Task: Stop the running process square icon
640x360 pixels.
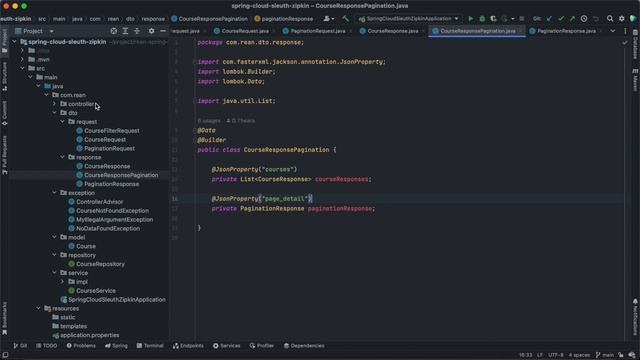Action: [x=522, y=19]
